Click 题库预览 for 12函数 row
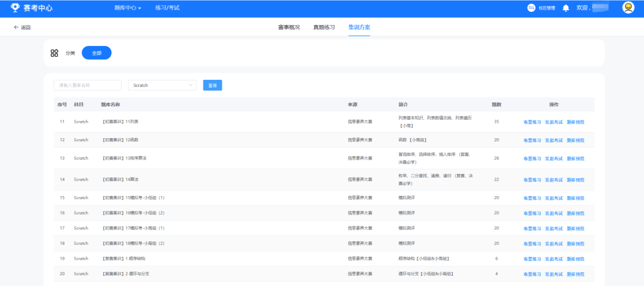This screenshot has width=644, height=286. 575,141
